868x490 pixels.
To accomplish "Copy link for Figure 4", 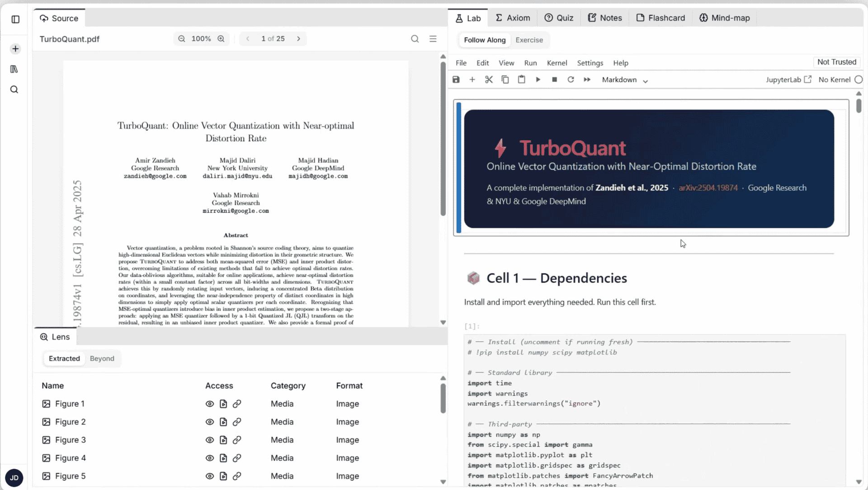I will pyautogui.click(x=237, y=458).
